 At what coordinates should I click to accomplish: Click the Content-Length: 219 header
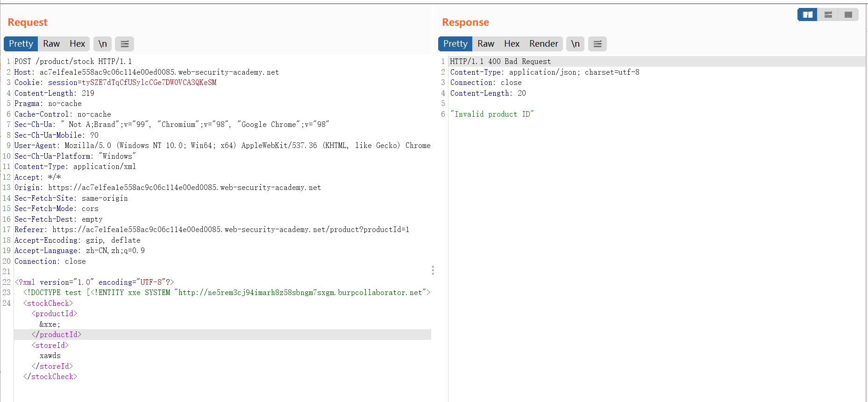[x=54, y=93]
